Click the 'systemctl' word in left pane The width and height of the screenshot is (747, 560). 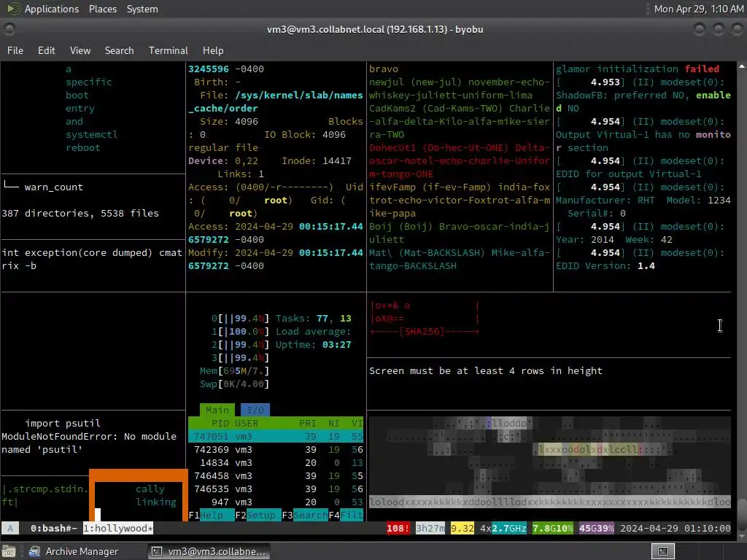(x=91, y=135)
